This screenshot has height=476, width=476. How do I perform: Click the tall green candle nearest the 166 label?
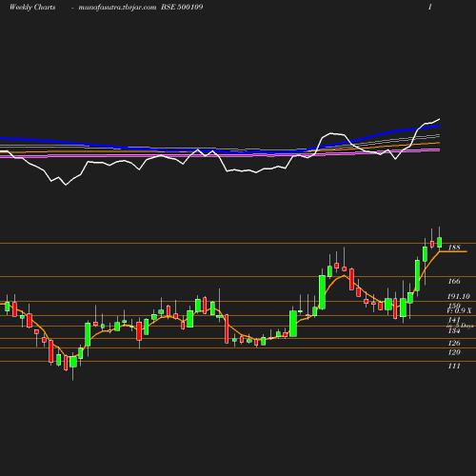[417, 275]
